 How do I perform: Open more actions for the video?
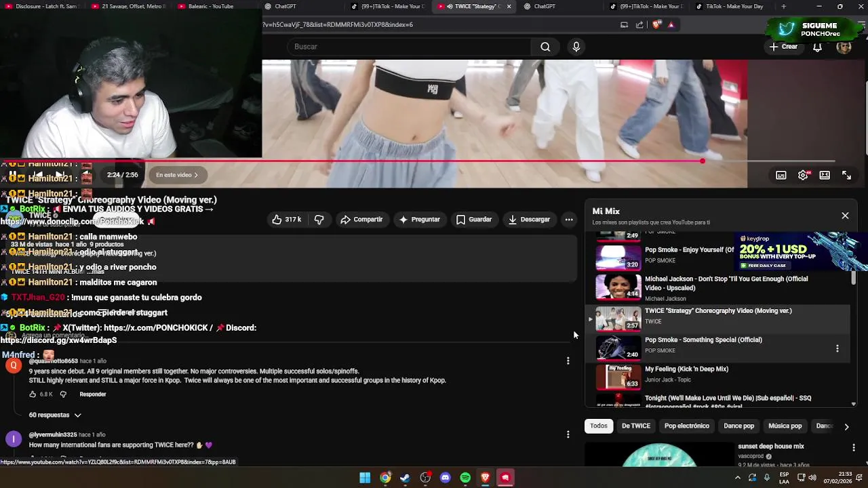tap(569, 220)
